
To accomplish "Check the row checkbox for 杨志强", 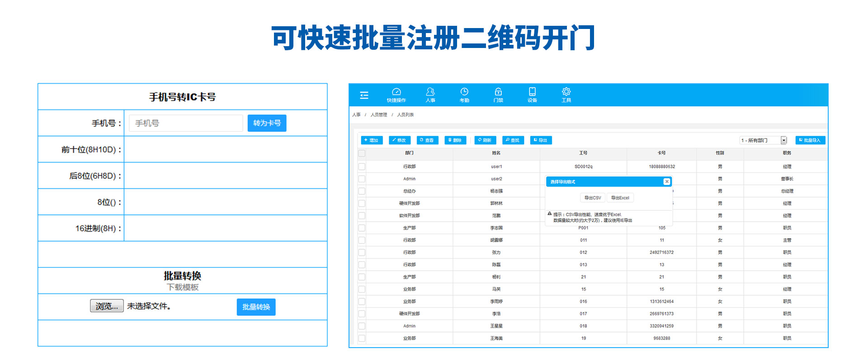I will 362,191.
